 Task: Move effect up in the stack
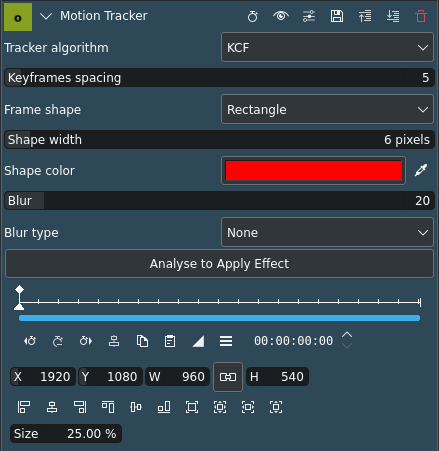click(x=365, y=16)
